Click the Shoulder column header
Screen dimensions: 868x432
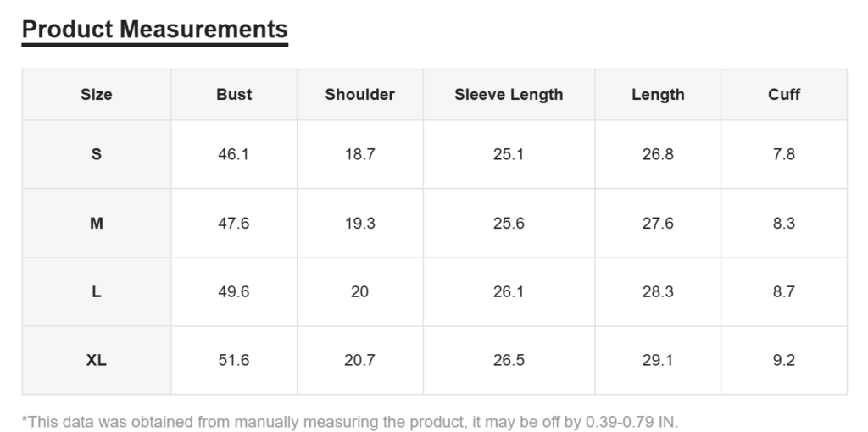click(359, 95)
